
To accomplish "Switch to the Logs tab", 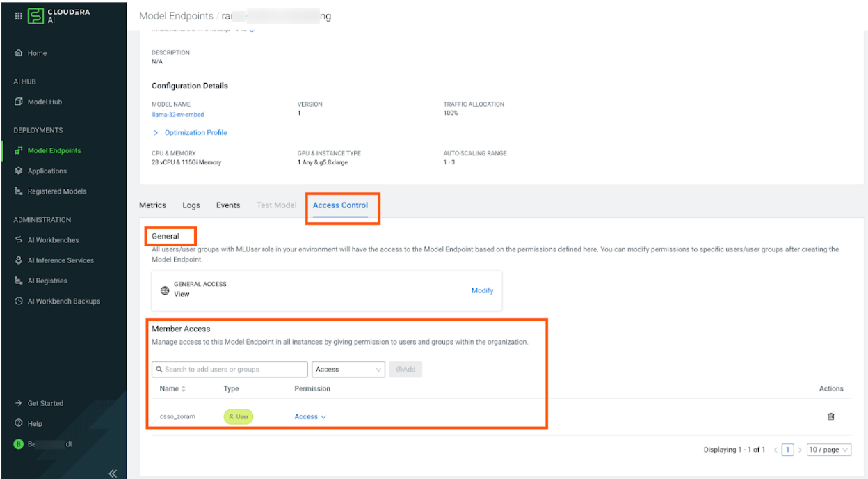I will pyautogui.click(x=191, y=205).
